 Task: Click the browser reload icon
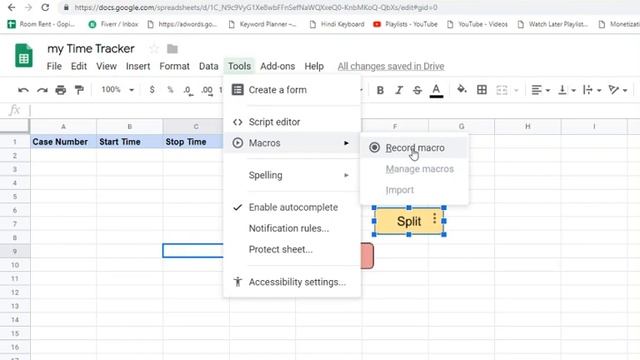(x=45, y=7)
